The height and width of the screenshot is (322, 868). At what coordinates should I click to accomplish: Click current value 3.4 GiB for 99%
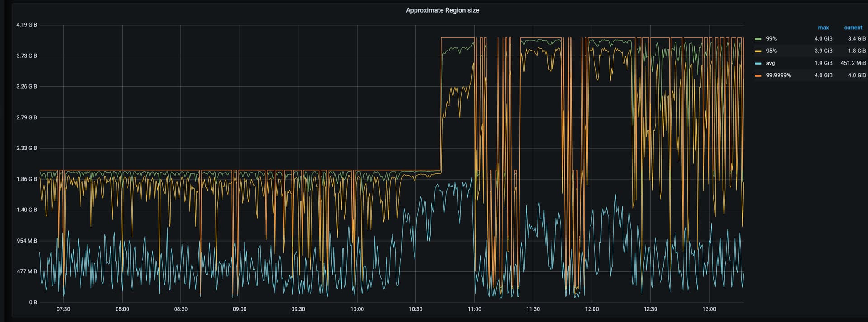coord(857,39)
